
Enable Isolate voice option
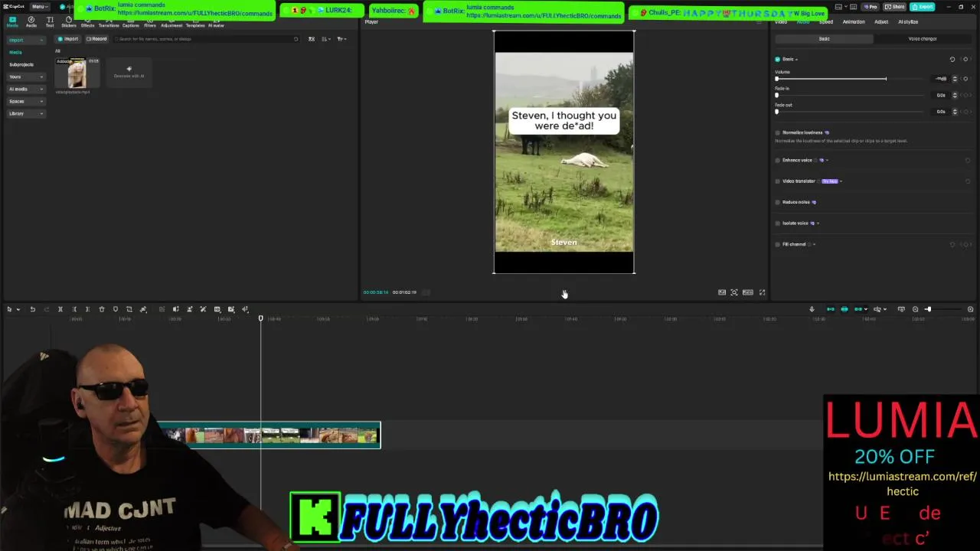778,223
